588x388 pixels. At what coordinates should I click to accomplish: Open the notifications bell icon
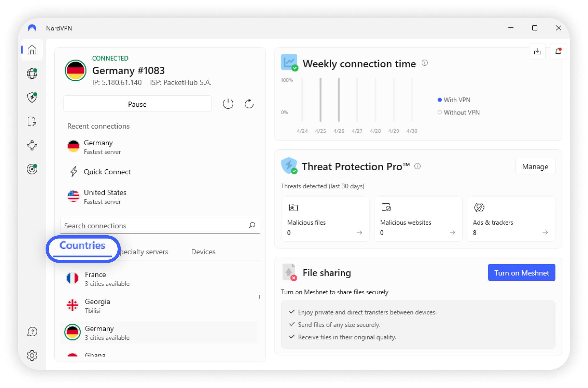click(x=558, y=51)
